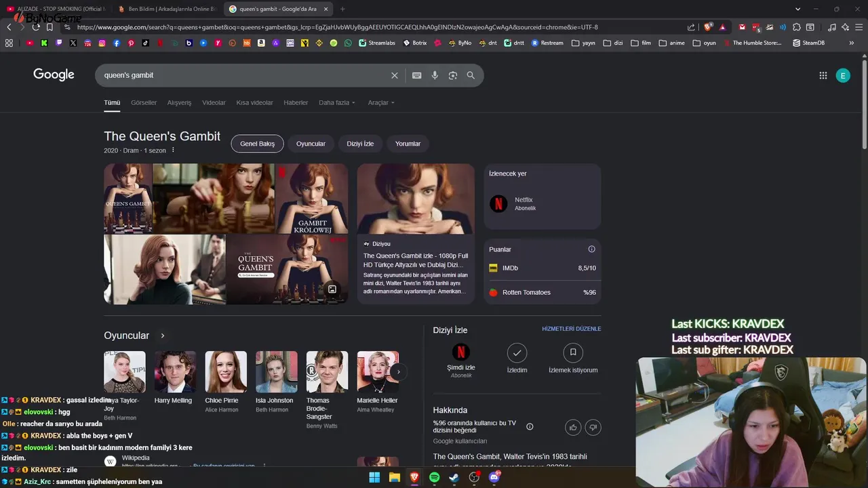868x488 pixels.
Task: Expand Oyuncular section arrow
Action: pos(163,335)
